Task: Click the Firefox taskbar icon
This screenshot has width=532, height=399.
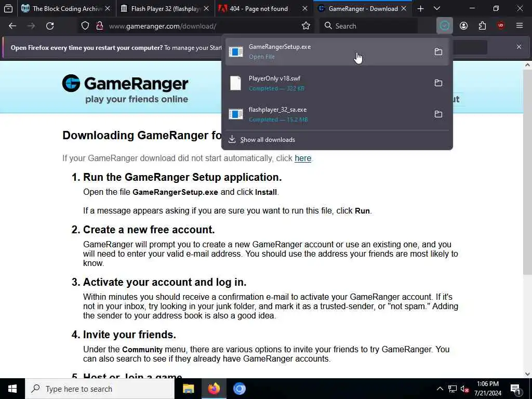Action: (x=214, y=389)
